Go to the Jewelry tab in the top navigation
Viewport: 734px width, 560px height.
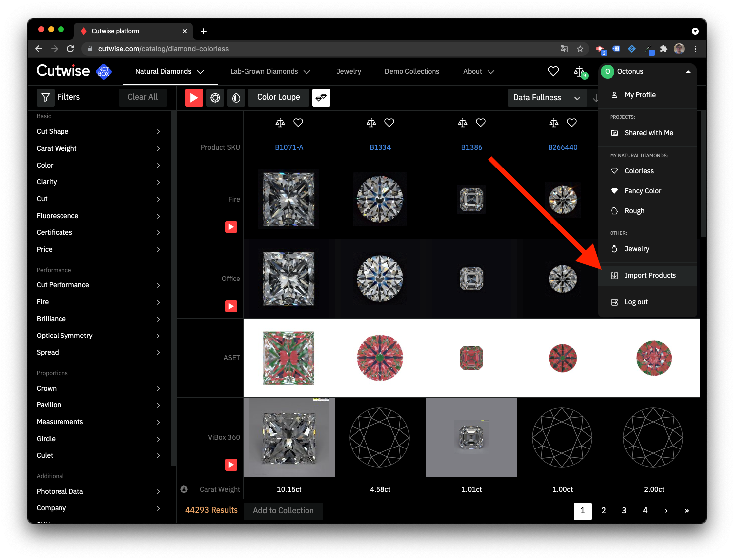[349, 72]
